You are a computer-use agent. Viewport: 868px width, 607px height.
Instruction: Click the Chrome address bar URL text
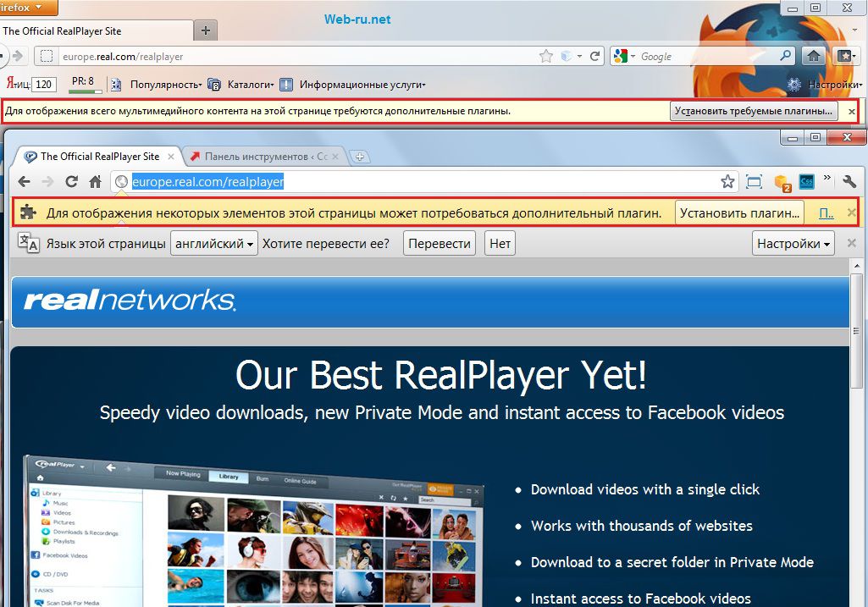207,181
